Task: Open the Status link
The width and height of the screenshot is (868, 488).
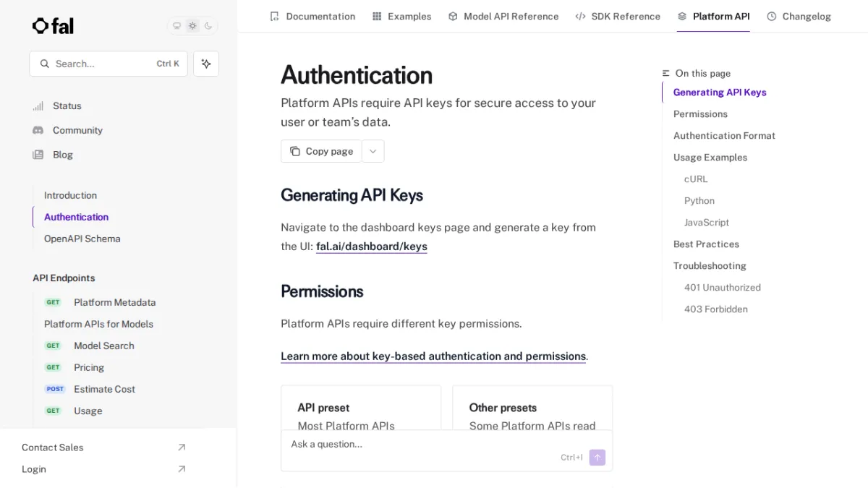Action: coord(67,106)
